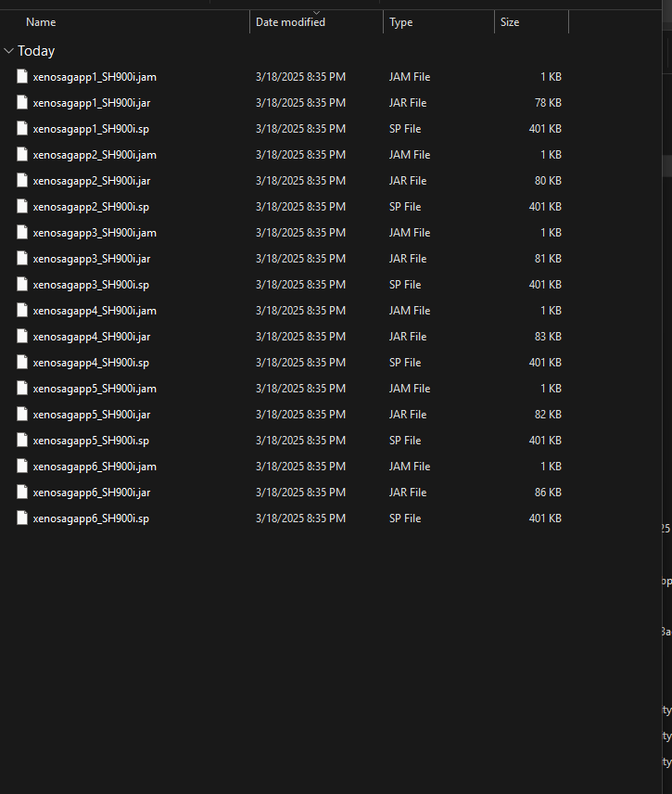The width and height of the screenshot is (672, 794).
Task: Click the xenosagapp5_SH900i.jar file name
Action: point(91,415)
